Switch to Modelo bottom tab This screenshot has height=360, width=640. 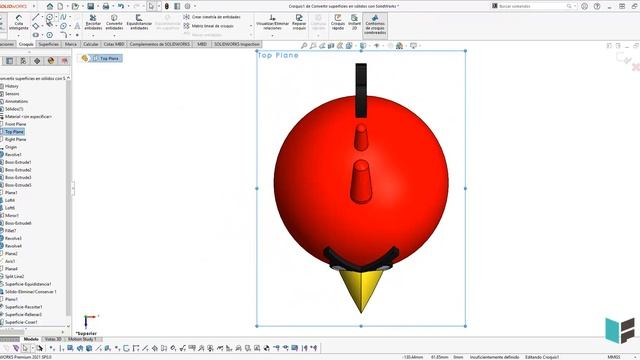coord(31,339)
